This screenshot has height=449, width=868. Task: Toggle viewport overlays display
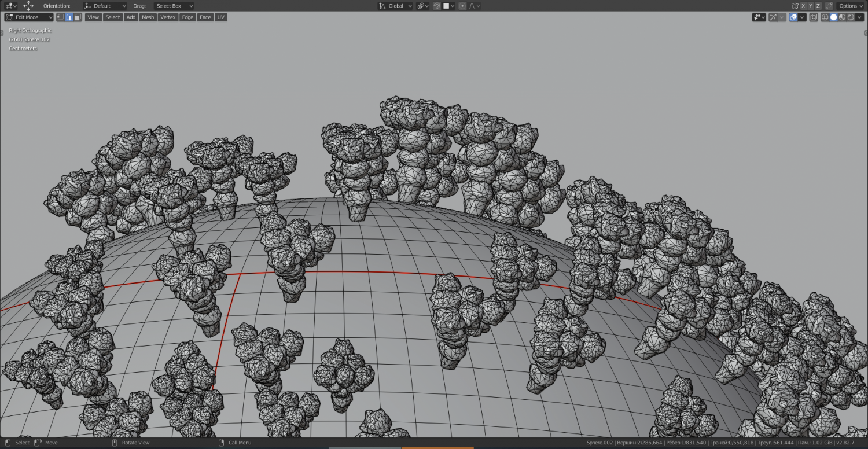[x=793, y=17]
